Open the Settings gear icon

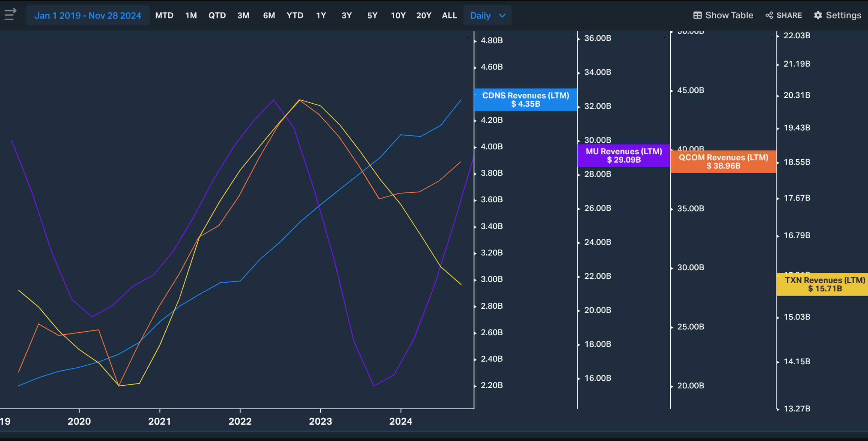pos(818,15)
